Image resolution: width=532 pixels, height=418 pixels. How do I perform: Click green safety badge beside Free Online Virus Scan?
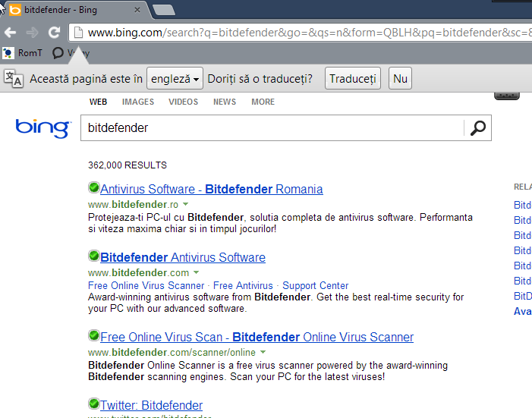click(94, 335)
